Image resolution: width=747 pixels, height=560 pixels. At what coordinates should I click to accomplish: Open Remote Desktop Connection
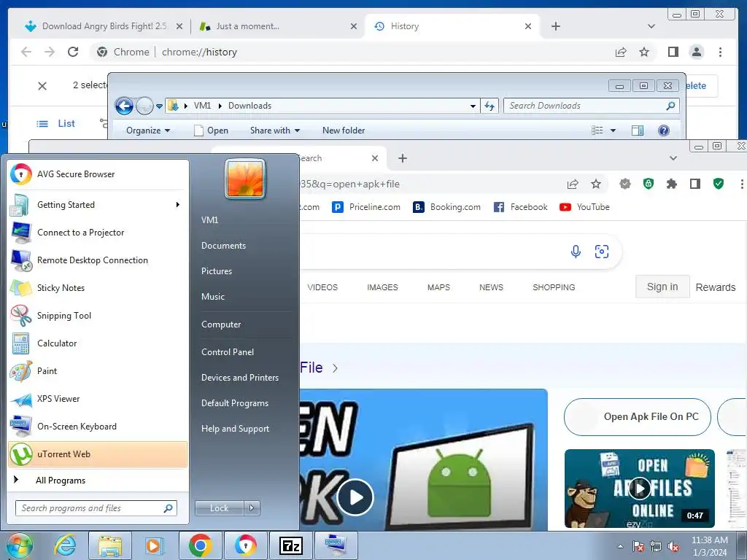pyautogui.click(x=98, y=260)
